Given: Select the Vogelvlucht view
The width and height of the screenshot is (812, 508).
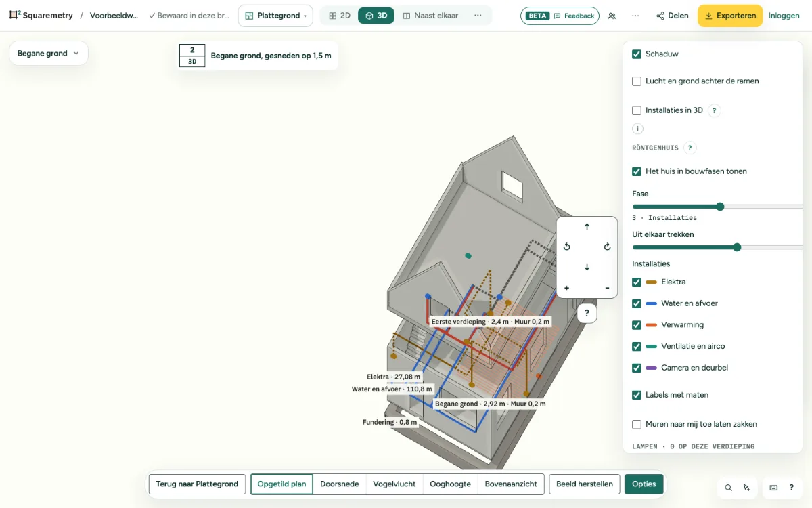Looking at the screenshot, I should [394, 484].
